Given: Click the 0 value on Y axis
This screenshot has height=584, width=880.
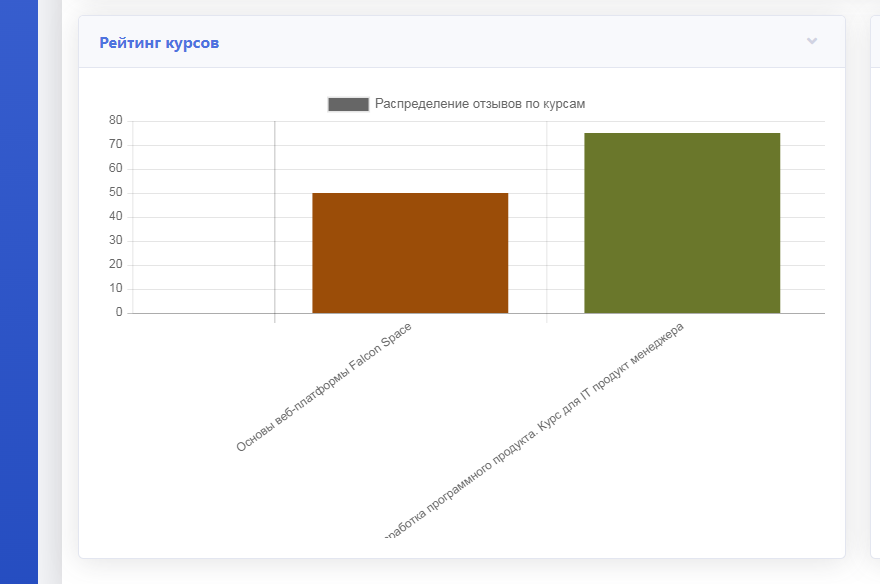Looking at the screenshot, I should pos(119,313).
